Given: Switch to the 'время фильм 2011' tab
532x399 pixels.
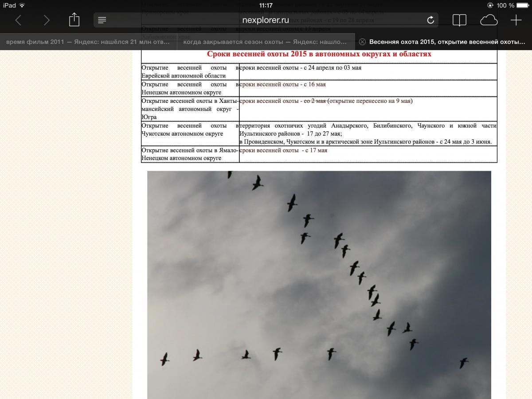Looking at the screenshot, I should click(x=89, y=42).
